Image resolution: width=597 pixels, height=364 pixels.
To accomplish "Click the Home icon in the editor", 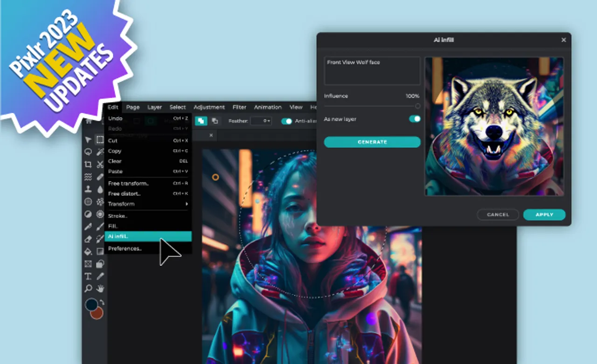I will click(89, 121).
